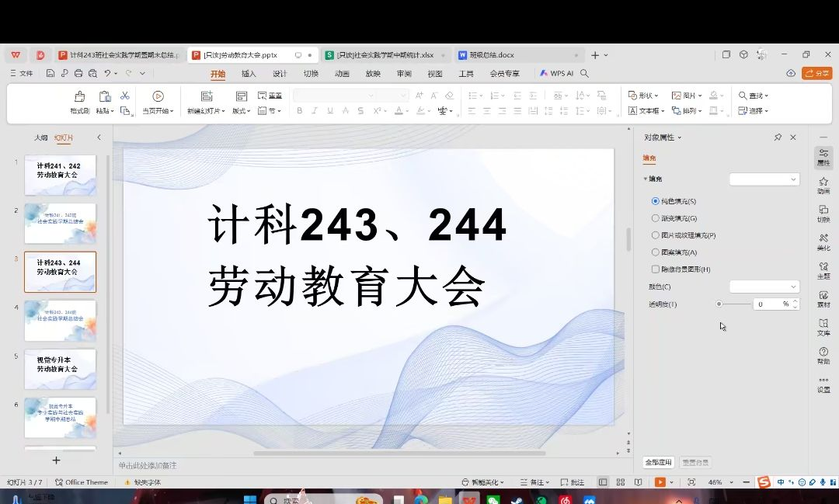
Task: Select slide 5 thumbnail 视觉专升本
Action: [x=60, y=368]
